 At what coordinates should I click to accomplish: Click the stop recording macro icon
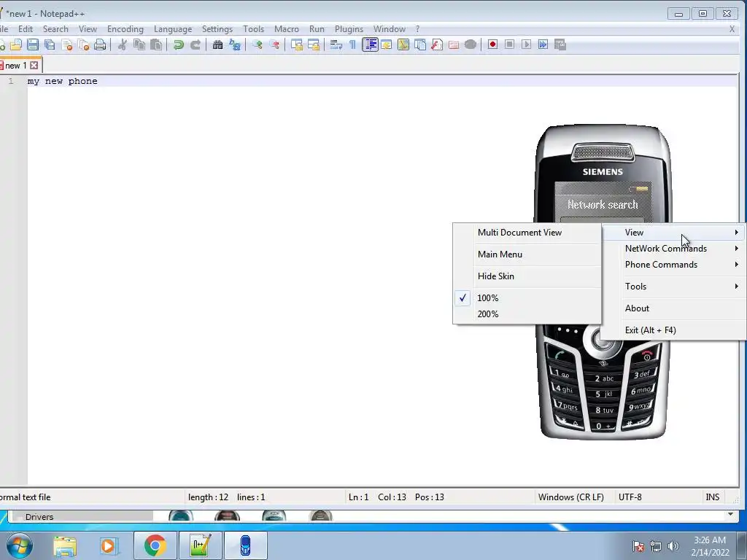click(509, 44)
